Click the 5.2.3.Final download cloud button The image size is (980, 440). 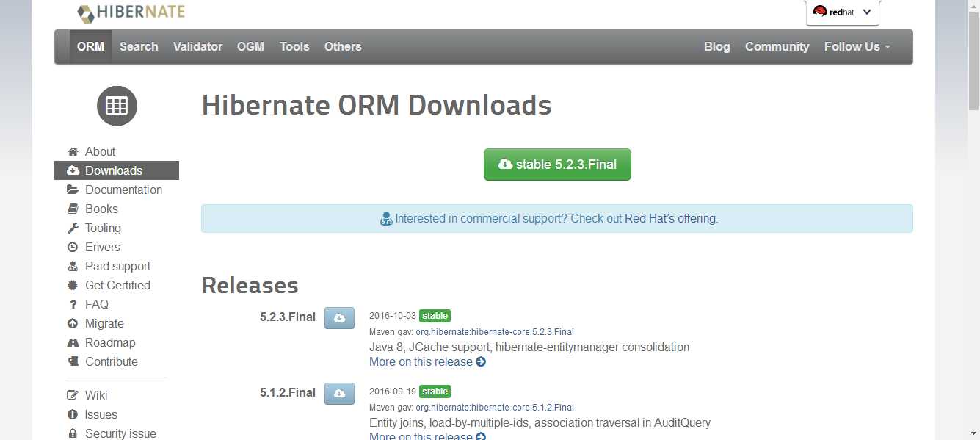click(x=339, y=318)
